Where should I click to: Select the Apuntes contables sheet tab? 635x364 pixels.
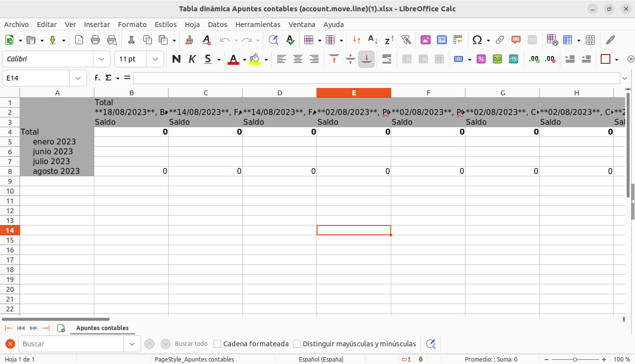[102, 328]
